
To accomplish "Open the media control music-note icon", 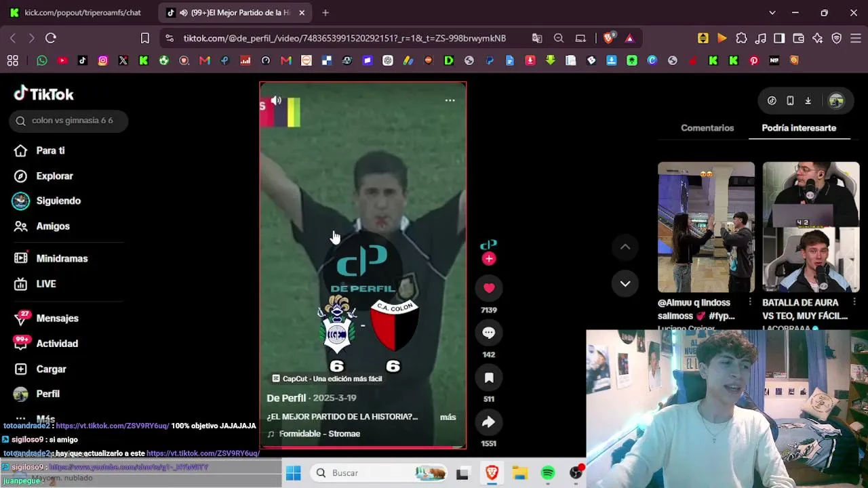I will [760, 39].
